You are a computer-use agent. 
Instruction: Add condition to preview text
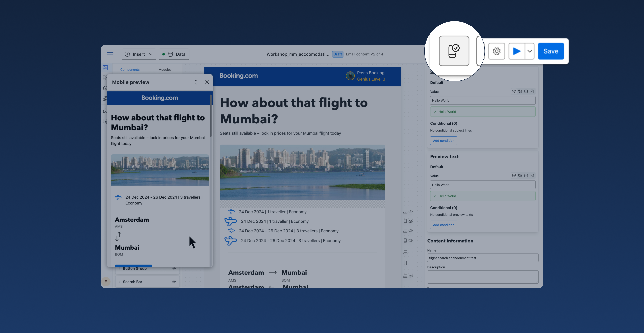tap(444, 225)
